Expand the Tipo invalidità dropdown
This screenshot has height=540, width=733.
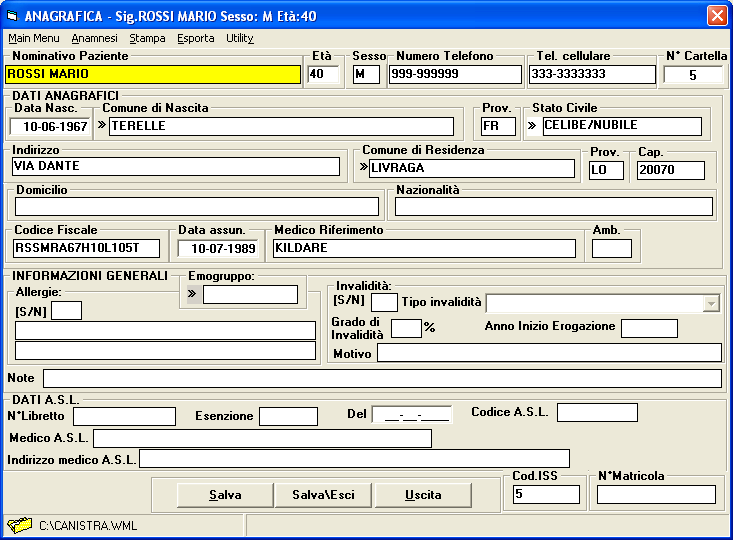pos(711,303)
